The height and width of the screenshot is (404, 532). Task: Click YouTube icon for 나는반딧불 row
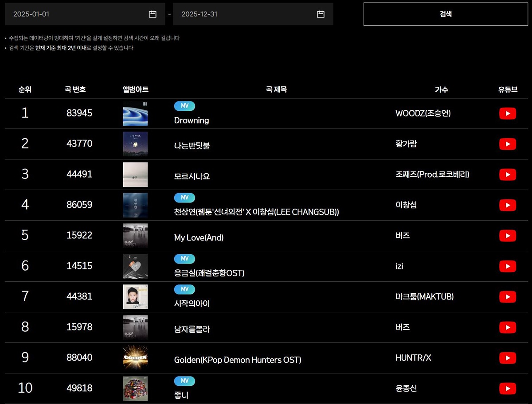(507, 144)
